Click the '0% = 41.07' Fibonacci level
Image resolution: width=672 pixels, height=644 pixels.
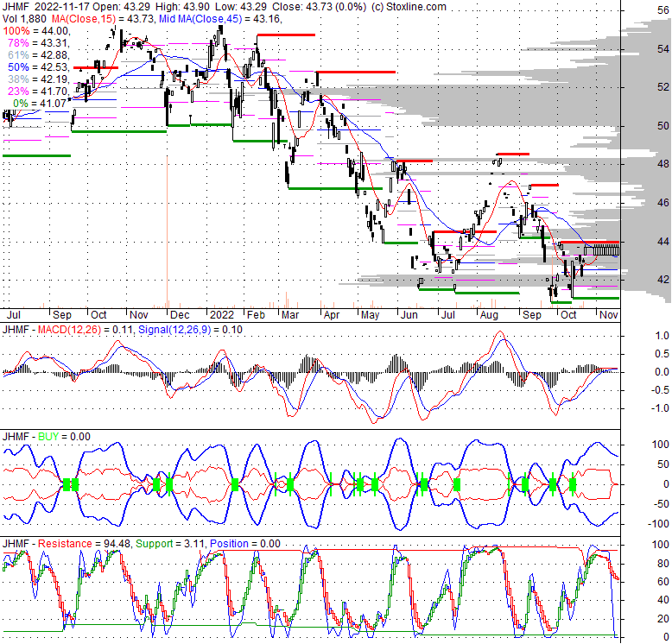pyautogui.click(x=40, y=104)
